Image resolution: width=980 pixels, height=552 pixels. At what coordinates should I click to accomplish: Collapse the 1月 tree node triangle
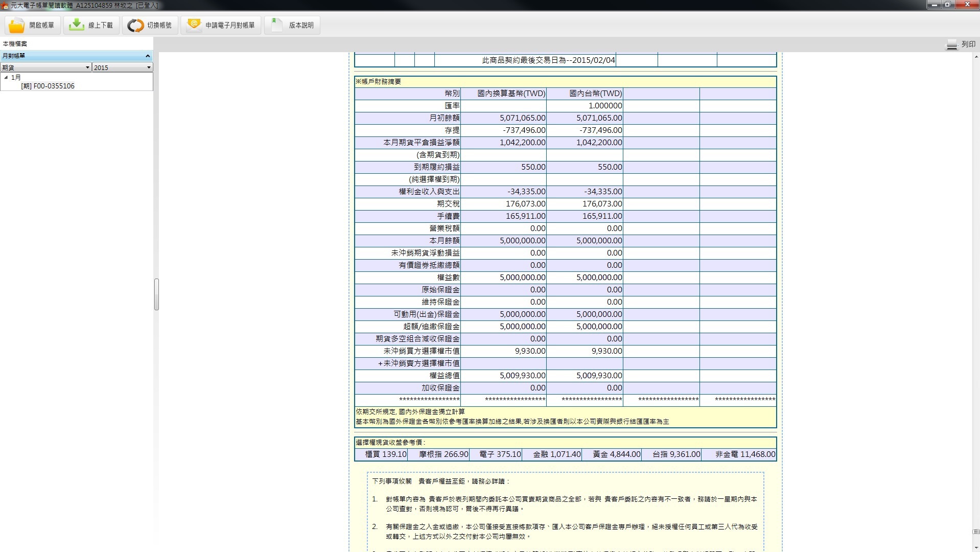pyautogui.click(x=6, y=78)
